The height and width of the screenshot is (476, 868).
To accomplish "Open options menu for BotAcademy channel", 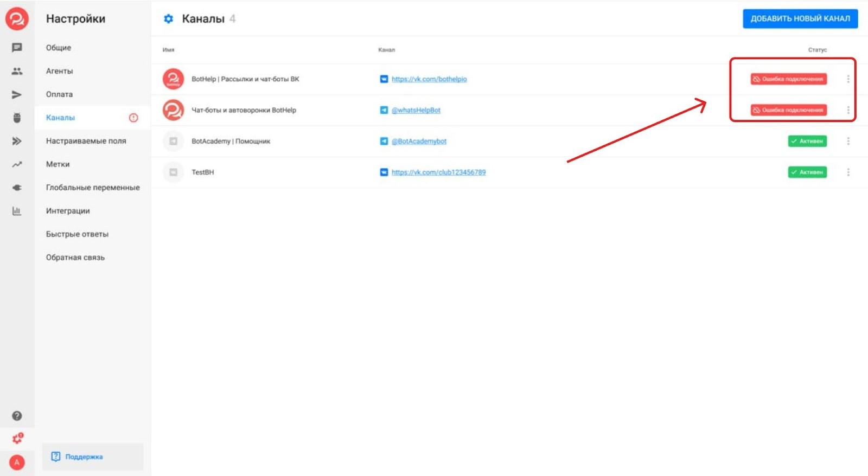I will point(848,141).
